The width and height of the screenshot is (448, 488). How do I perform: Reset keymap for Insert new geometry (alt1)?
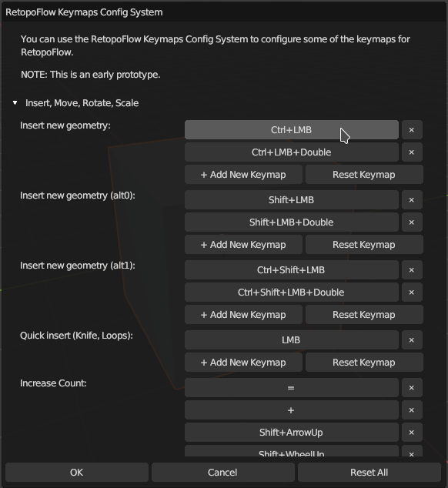364,315
